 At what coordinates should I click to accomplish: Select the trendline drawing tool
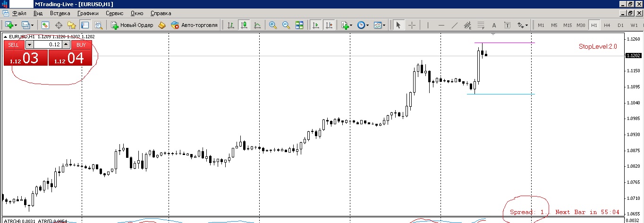pos(455,25)
